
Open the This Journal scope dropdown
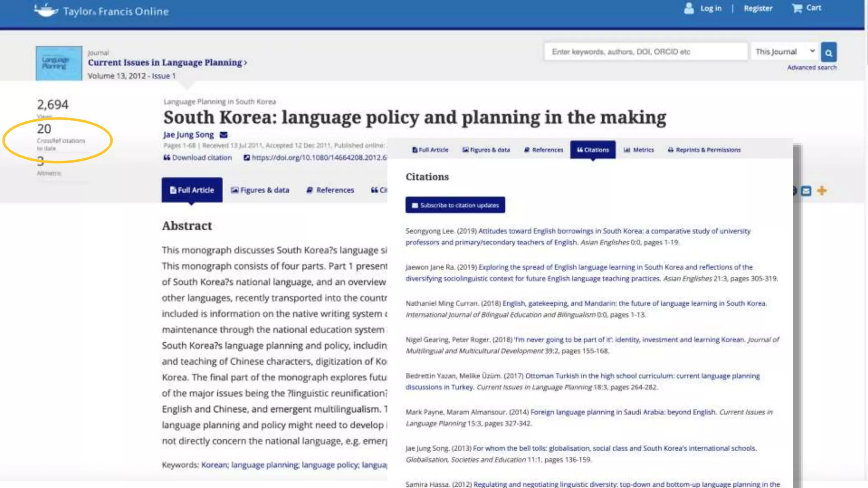(x=785, y=52)
